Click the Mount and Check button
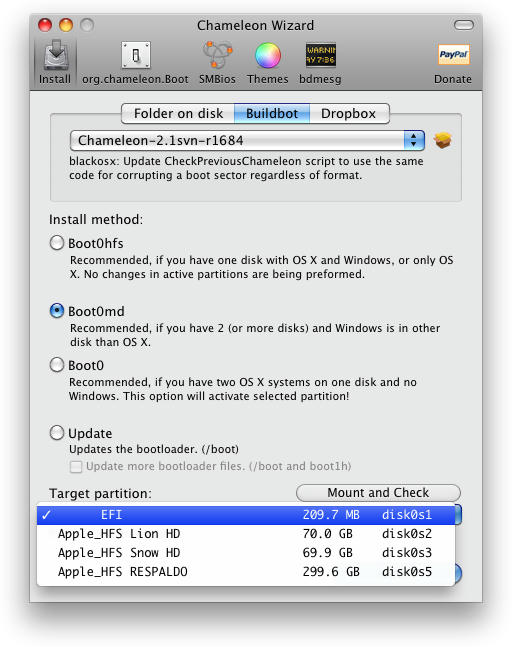Viewport: 512px width, 647px height. coord(378,493)
